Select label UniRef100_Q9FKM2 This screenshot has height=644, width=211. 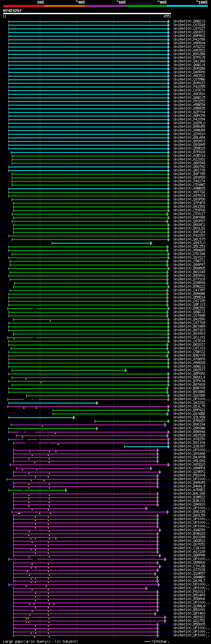pos(189,374)
